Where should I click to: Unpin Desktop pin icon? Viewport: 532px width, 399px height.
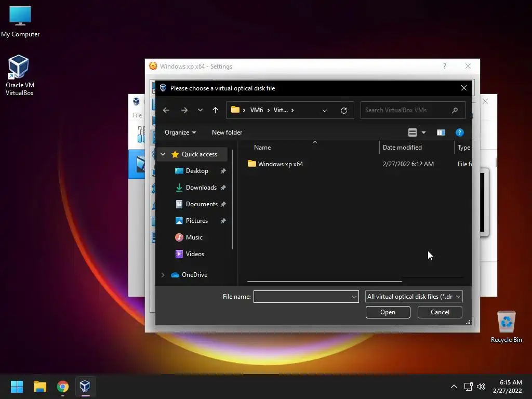pos(223,171)
